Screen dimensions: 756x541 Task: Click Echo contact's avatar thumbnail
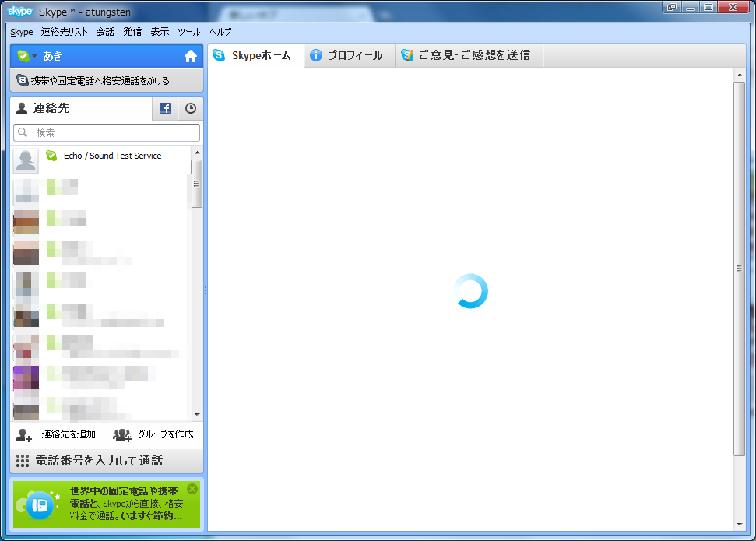(26, 161)
